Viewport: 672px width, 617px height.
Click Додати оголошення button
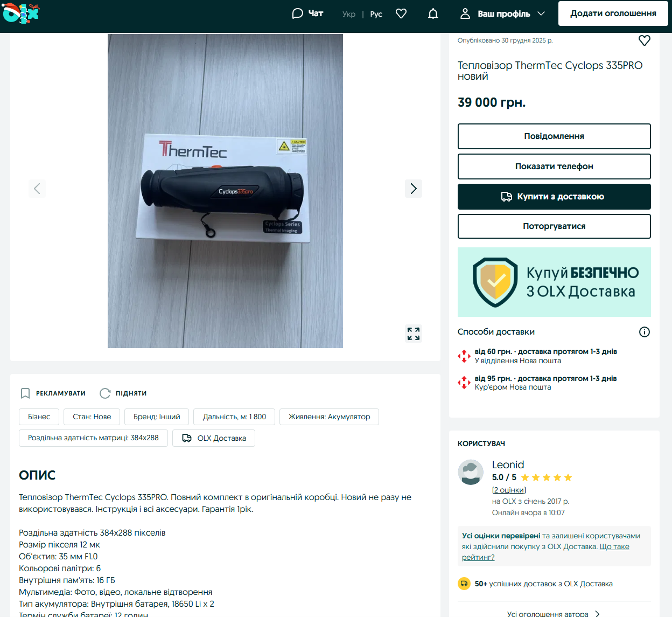coord(613,13)
